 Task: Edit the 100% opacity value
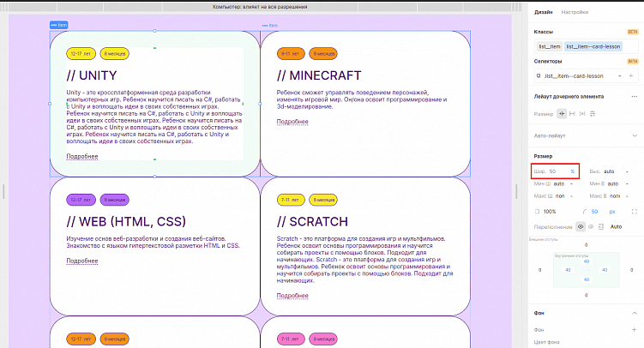pyautogui.click(x=550, y=212)
